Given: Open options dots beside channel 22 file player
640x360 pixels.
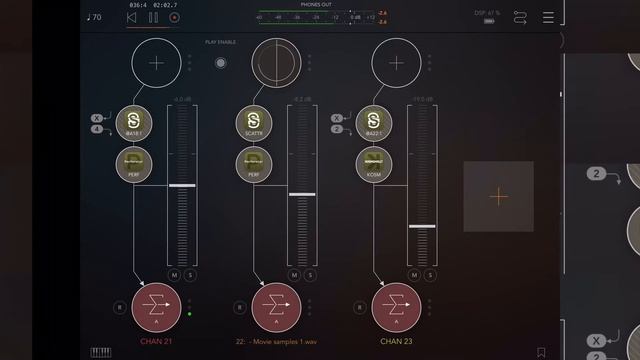Looking at the screenshot, I should (309, 63).
